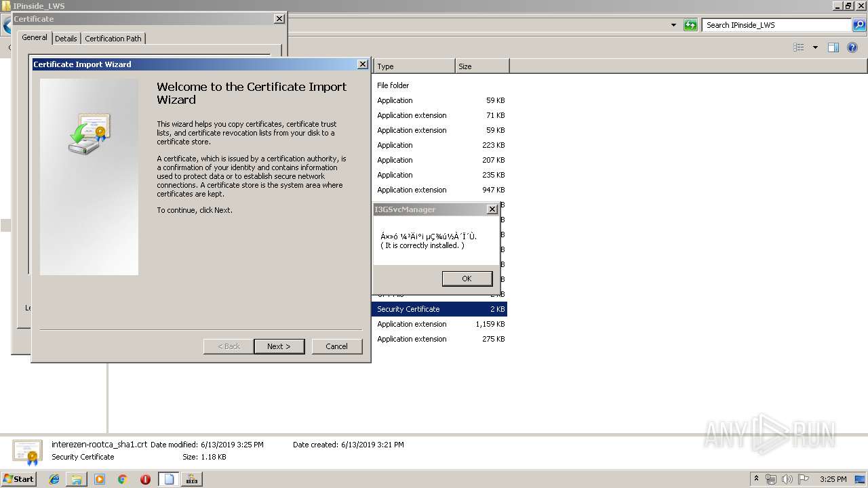Viewport: 868px width, 488px height.
Task: Open the Start menu
Action: [x=18, y=479]
